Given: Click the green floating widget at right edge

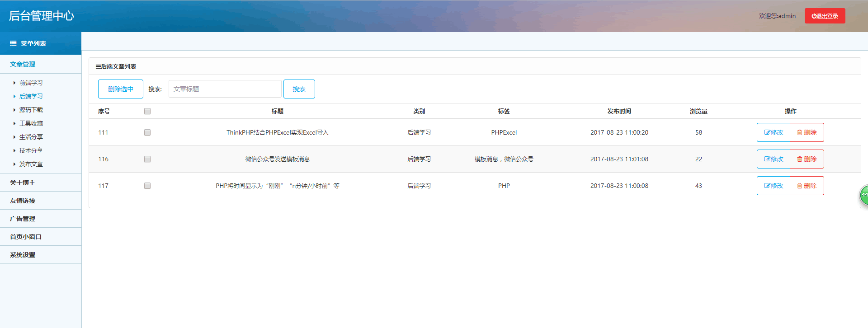Looking at the screenshot, I should [x=863, y=195].
